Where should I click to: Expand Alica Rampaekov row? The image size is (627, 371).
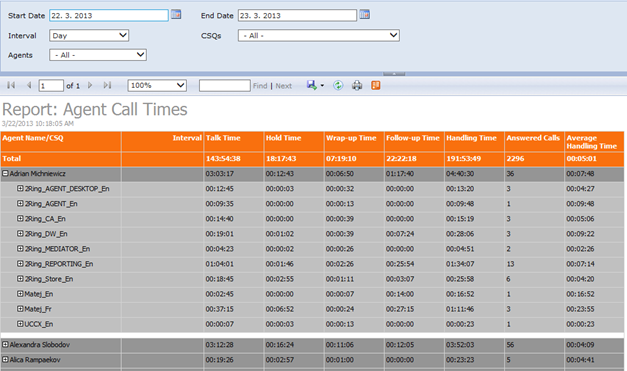pos(6,359)
